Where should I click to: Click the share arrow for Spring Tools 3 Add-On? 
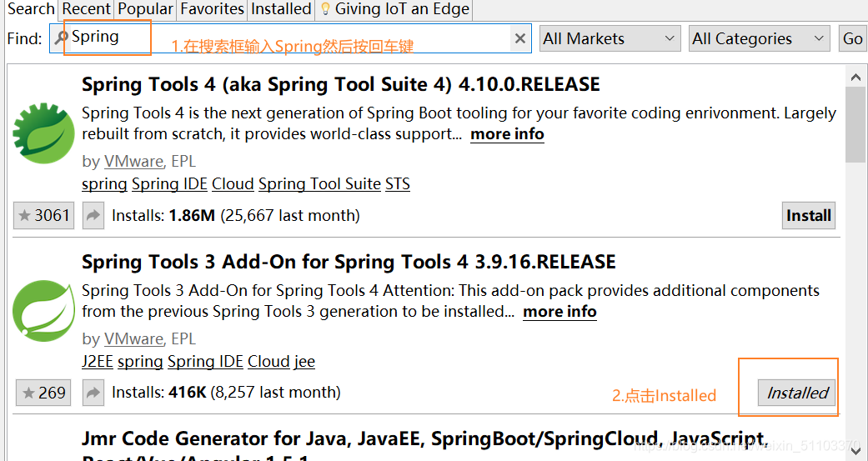(x=93, y=393)
